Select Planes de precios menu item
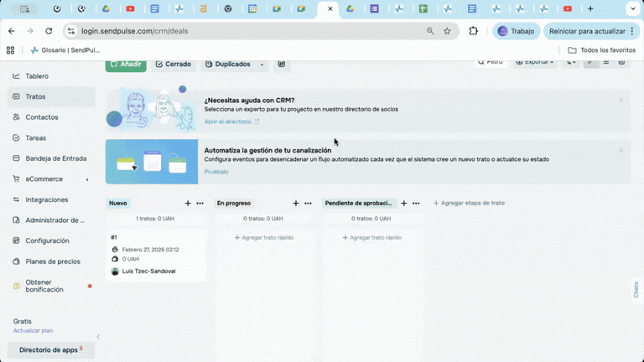The height and width of the screenshot is (362, 644). pos(52,261)
